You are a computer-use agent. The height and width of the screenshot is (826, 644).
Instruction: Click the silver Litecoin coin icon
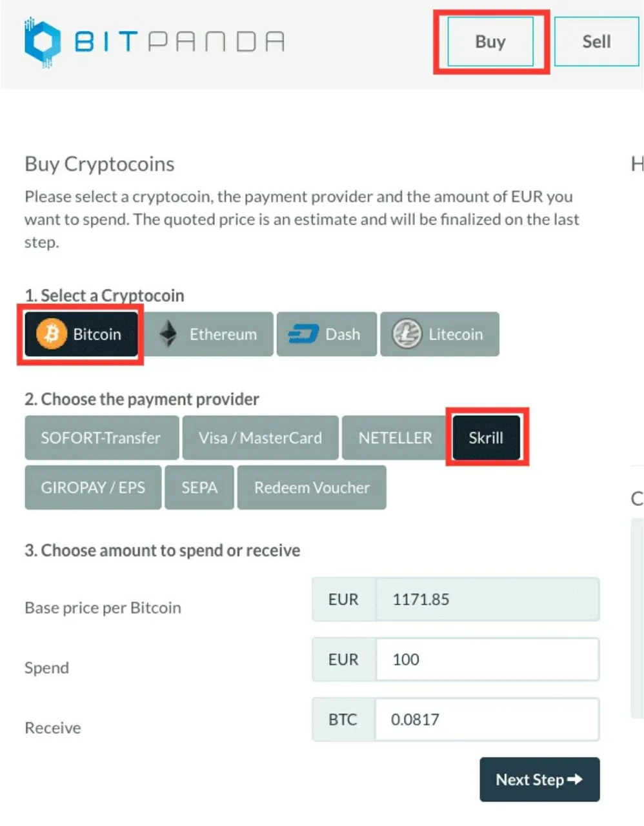click(407, 334)
